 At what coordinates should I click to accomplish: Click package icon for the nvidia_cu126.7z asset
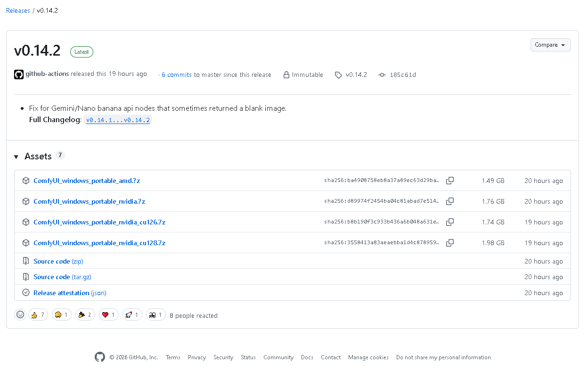(x=26, y=222)
